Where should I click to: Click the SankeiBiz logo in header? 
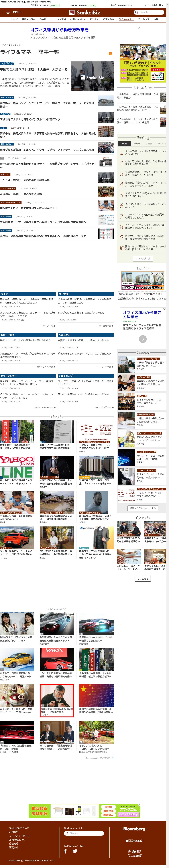[x=84, y=12]
